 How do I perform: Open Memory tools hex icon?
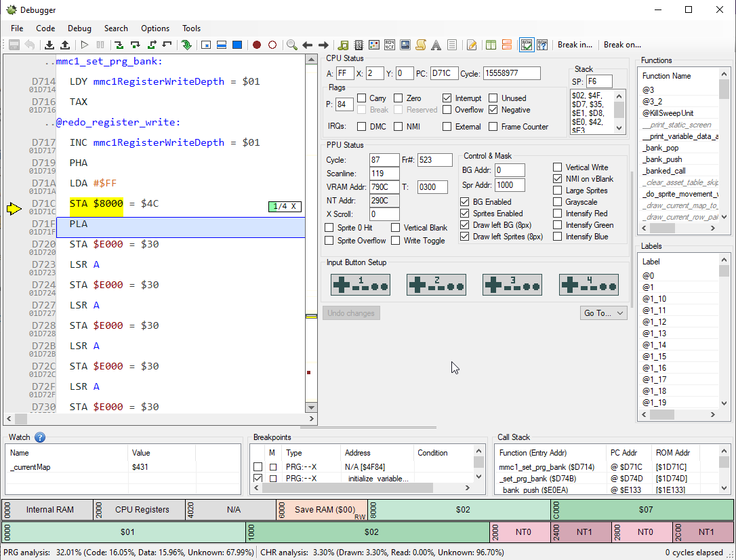[390, 45]
